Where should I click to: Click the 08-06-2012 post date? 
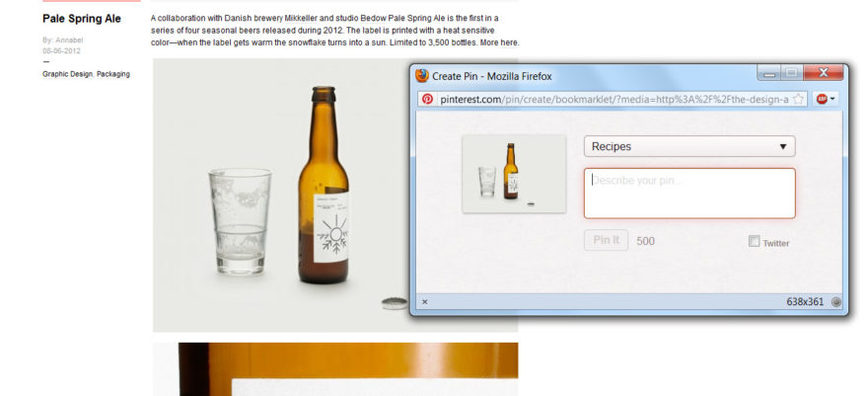coord(61,51)
